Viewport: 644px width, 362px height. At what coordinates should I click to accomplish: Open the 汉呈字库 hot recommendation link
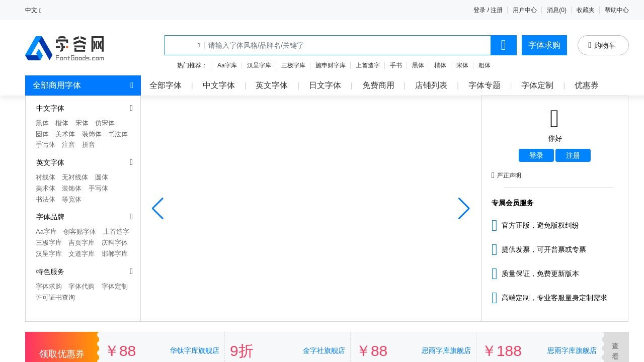tap(259, 65)
